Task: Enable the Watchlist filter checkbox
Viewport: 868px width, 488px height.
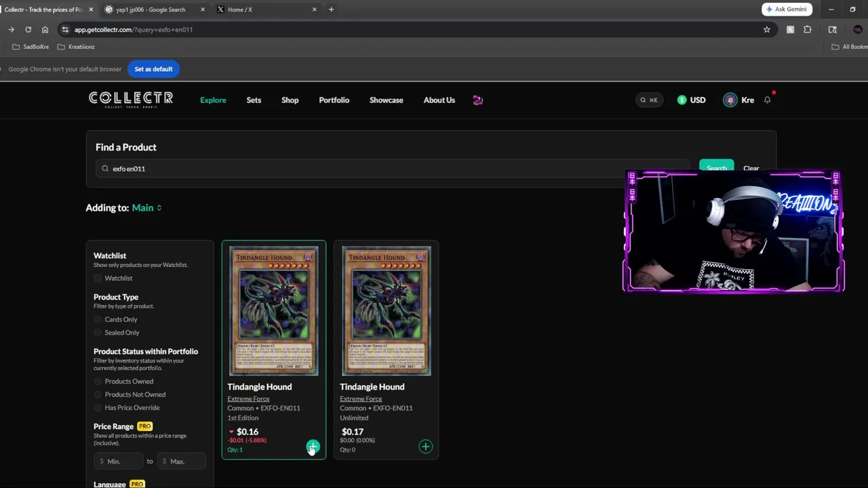Action: pos(98,279)
